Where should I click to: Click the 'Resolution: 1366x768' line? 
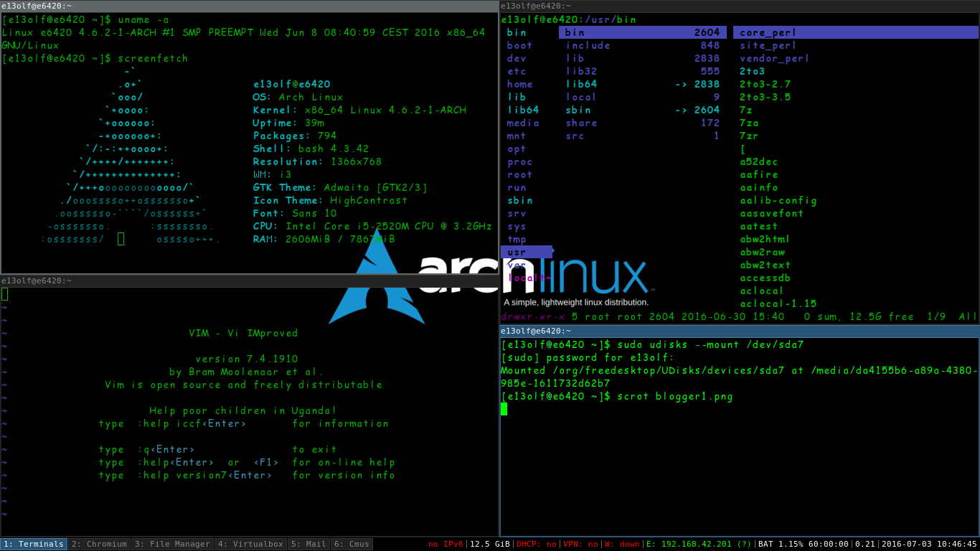tap(317, 161)
